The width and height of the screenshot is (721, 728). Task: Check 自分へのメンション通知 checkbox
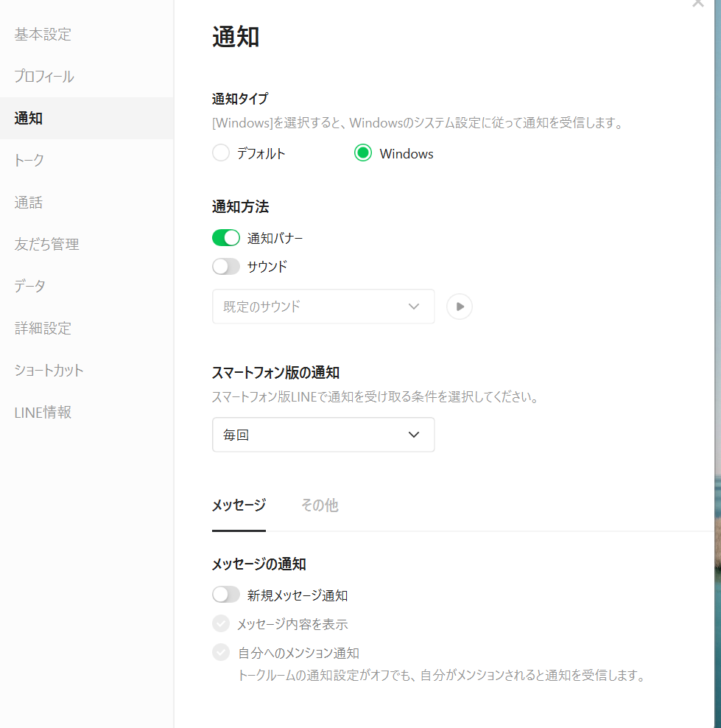221,653
